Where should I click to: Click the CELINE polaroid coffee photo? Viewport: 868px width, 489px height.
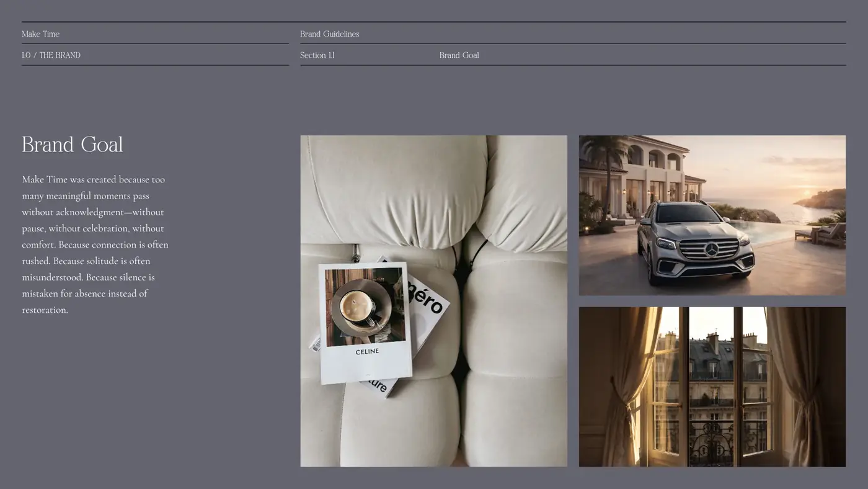365,323
